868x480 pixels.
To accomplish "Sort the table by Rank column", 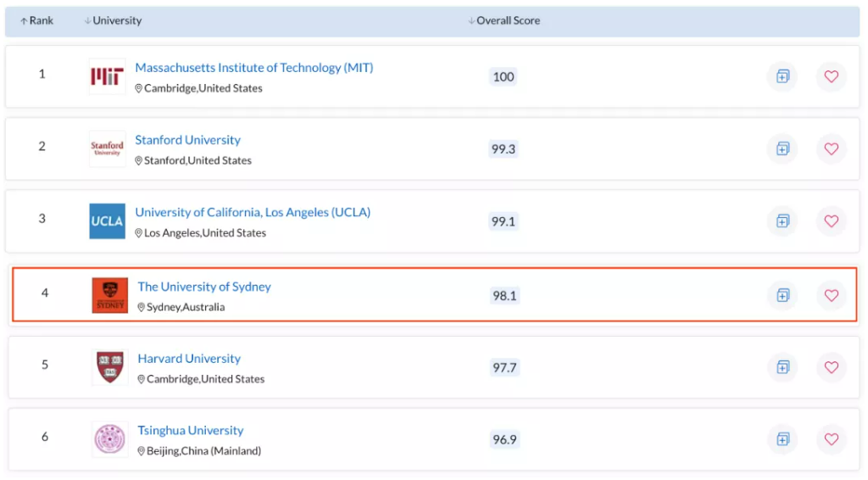I will (x=36, y=21).
